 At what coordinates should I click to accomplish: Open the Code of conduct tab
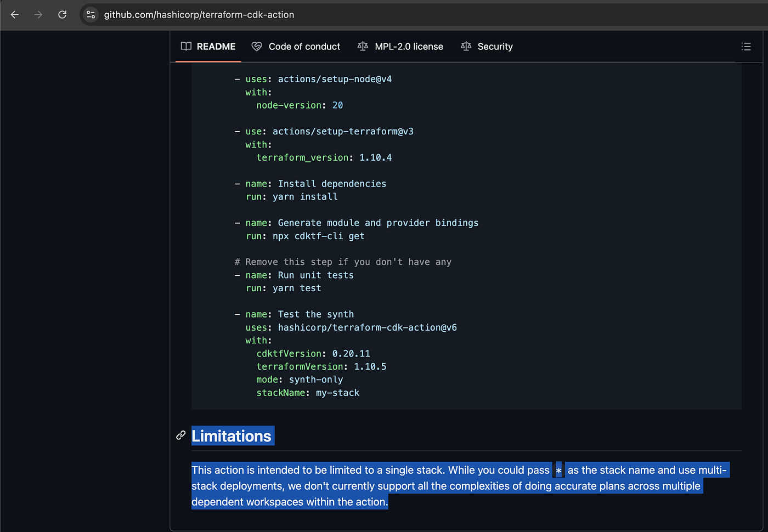(x=296, y=47)
